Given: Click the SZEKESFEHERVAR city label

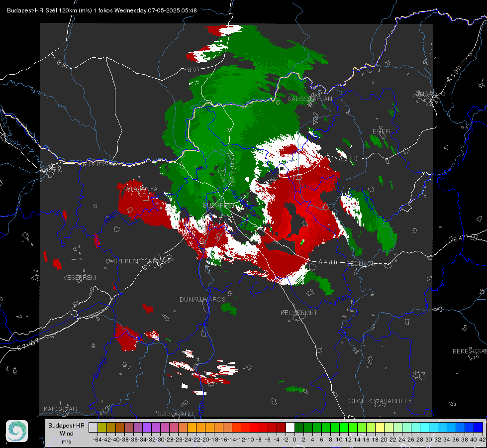Looking at the screenshot, I should [143, 261].
